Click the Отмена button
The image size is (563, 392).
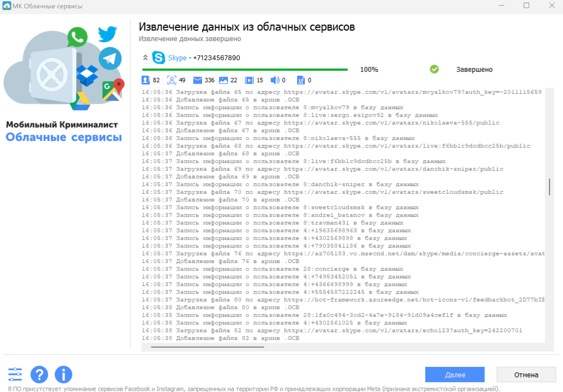click(526, 375)
